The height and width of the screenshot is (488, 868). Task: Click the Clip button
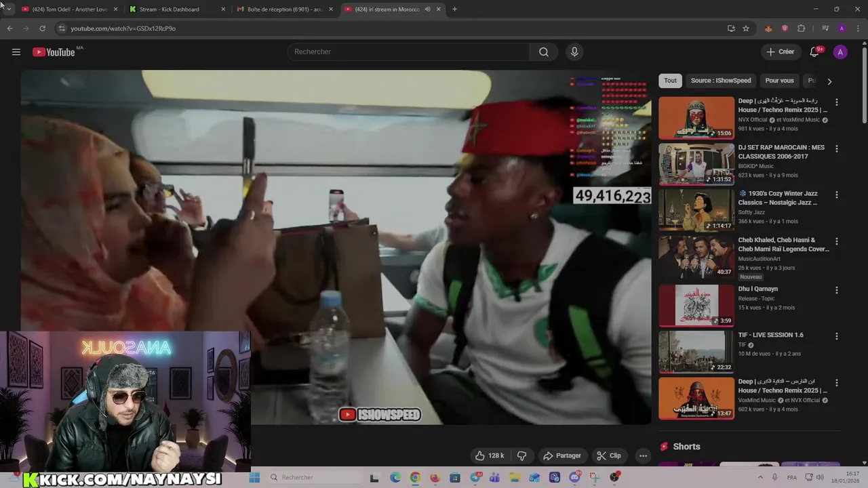609,455
